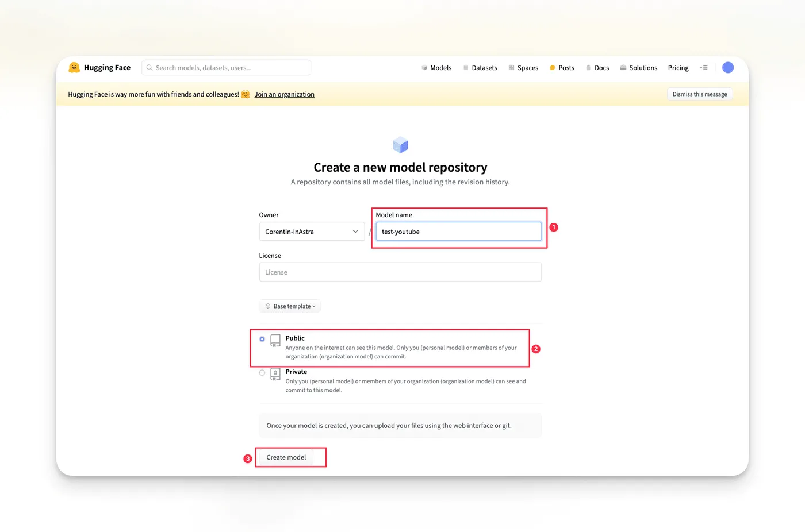Click the Base template cube icon
This screenshot has height=532, width=805.
coord(268,306)
